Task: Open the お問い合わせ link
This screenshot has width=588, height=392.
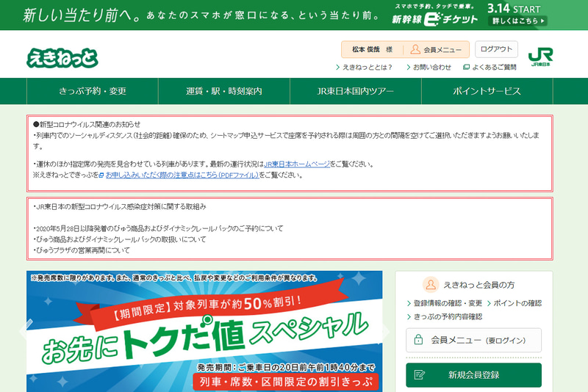Action: 432,68
